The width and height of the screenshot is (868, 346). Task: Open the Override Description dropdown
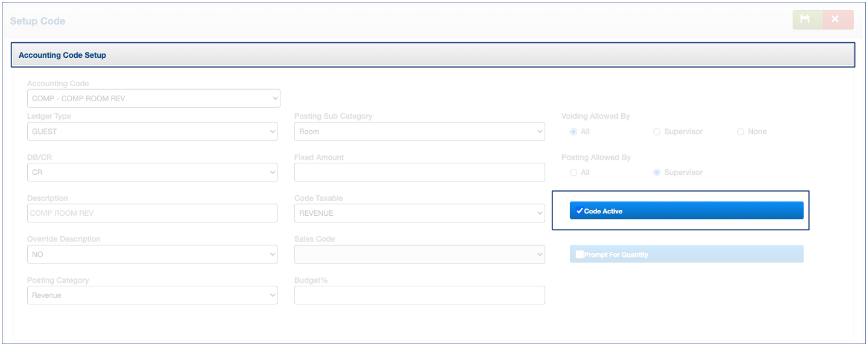(152, 254)
